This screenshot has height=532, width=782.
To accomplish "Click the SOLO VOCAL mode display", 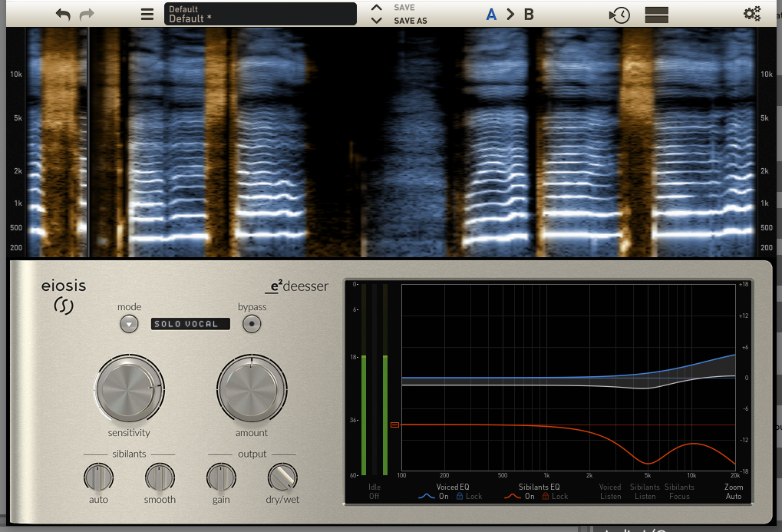I will click(x=190, y=324).
